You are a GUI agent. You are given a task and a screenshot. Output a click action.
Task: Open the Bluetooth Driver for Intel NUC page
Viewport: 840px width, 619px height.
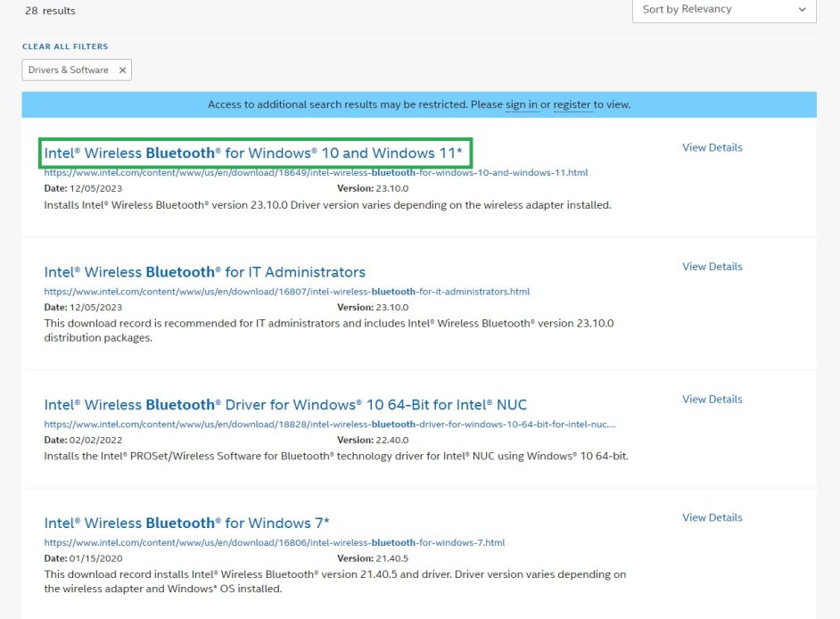tap(285, 405)
